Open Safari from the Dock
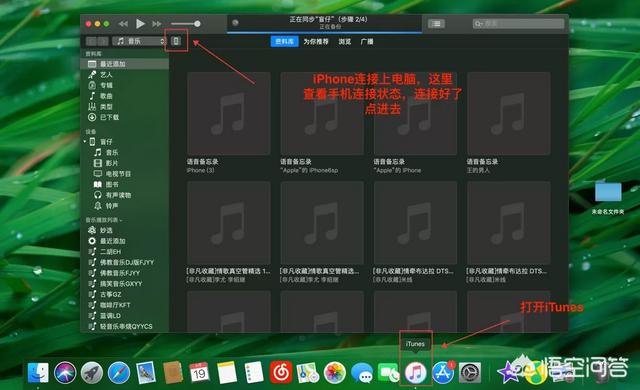This screenshot has height=390, width=640. click(119, 372)
